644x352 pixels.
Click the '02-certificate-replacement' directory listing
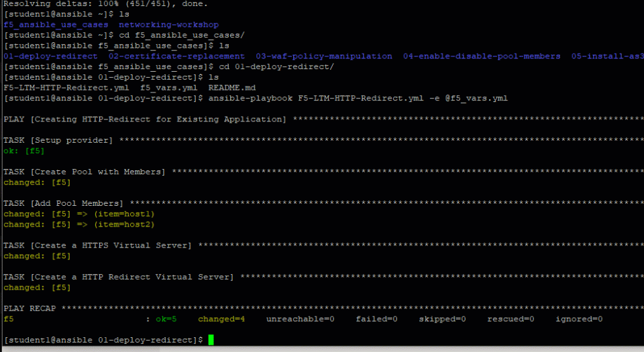[x=176, y=56]
